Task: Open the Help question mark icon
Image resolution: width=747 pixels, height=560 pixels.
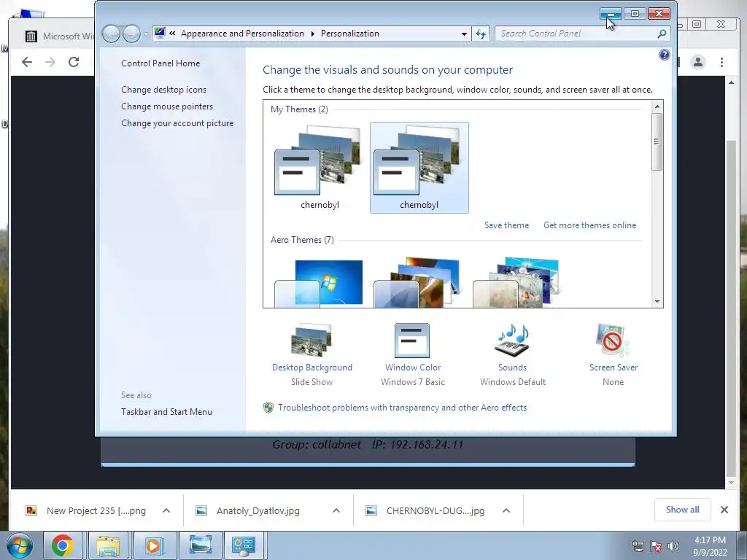Action: (x=664, y=55)
